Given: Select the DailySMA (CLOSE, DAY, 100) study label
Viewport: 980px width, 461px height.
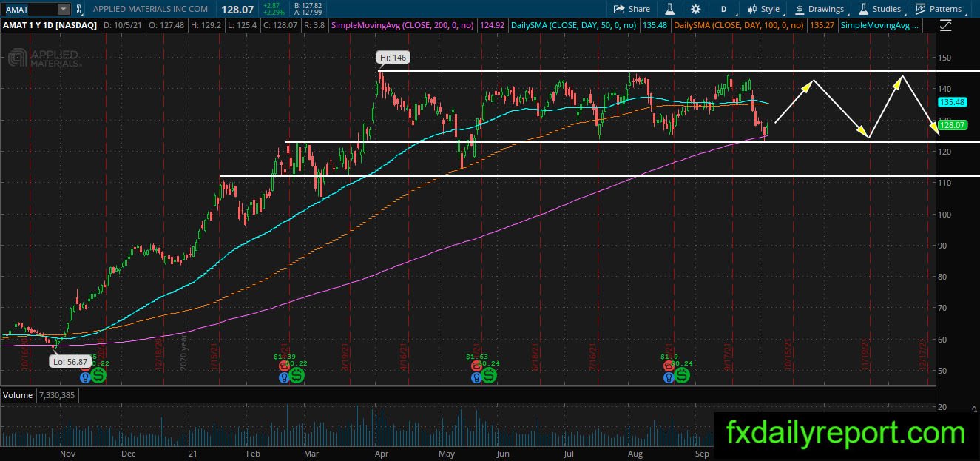Looking at the screenshot, I should point(738,25).
